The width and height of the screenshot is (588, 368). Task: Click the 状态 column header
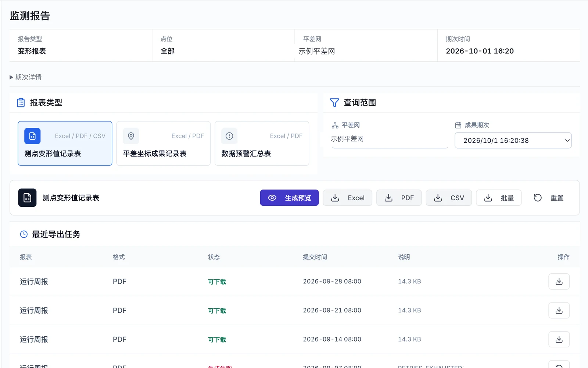[x=214, y=257]
